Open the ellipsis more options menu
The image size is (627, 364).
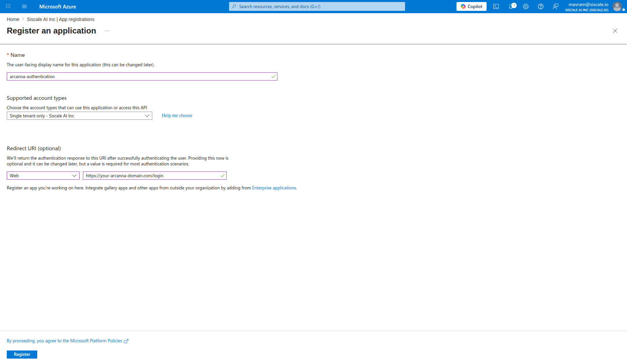click(x=107, y=31)
